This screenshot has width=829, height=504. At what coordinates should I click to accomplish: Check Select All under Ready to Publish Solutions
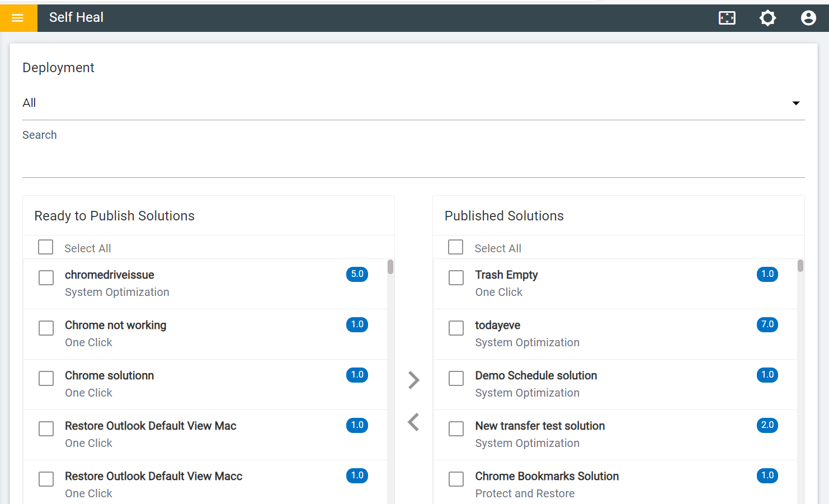pos(46,247)
